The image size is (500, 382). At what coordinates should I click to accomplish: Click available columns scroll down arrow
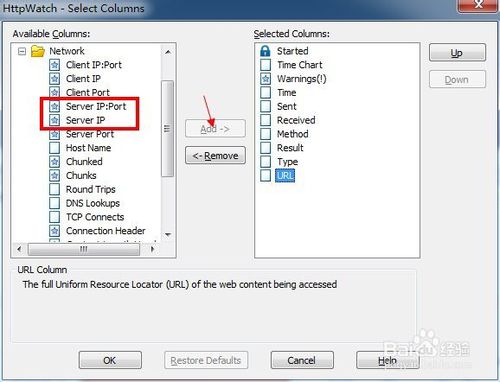pyautogui.click(x=168, y=235)
